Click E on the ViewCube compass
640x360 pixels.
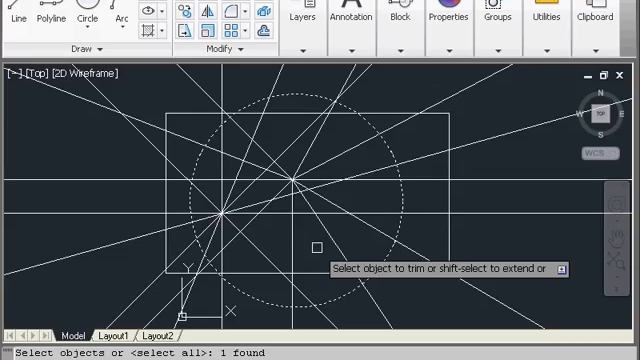622,114
